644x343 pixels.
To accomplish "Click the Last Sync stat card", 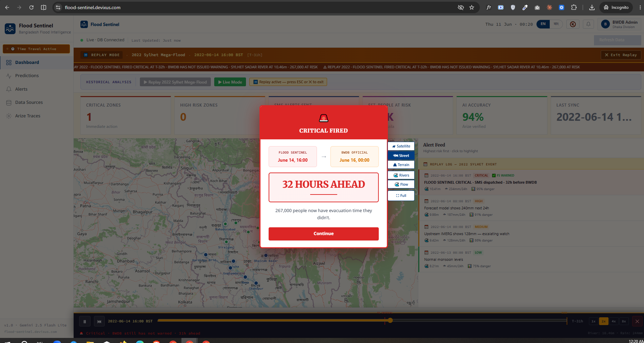I will tap(596, 115).
